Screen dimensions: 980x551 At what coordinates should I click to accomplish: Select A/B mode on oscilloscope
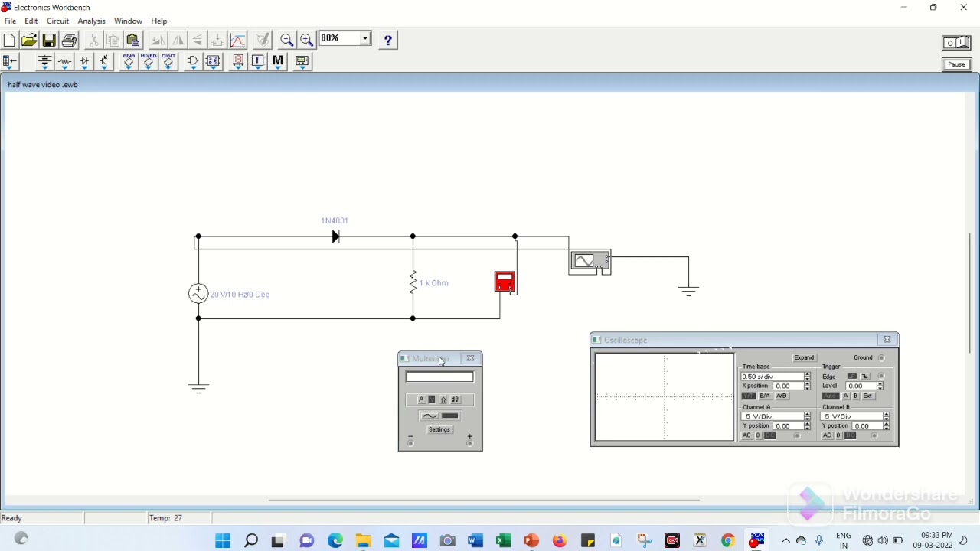[782, 396]
